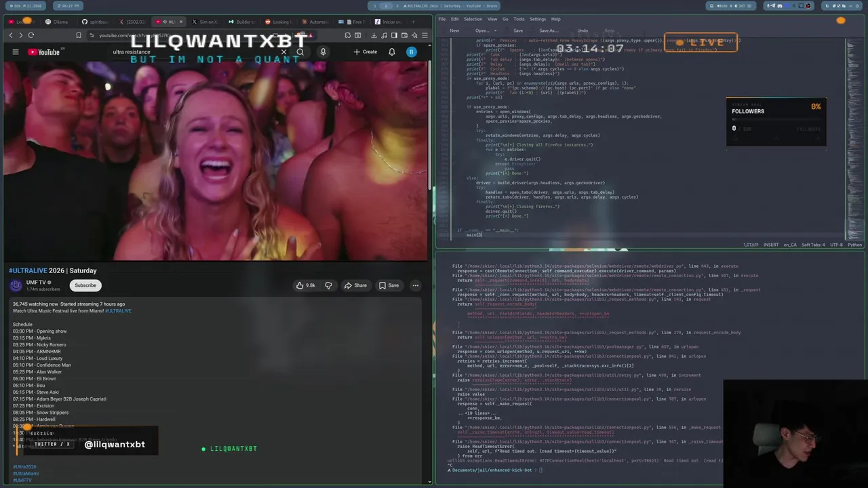Subscribe to UMF TV channel
The width and height of the screenshot is (868, 488).
85,285
